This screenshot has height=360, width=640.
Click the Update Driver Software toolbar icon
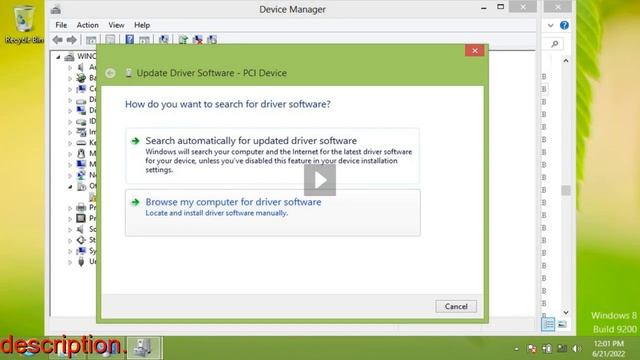(x=183, y=40)
